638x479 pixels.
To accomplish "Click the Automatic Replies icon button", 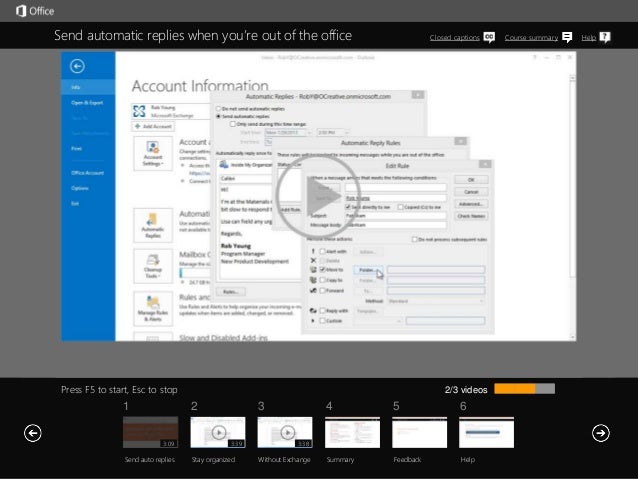I will pyautogui.click(x=153, y=225).
